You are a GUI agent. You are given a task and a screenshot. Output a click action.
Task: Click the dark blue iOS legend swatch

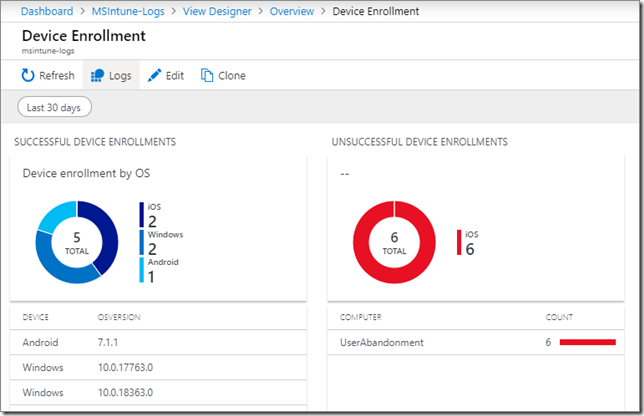point(142,215)
